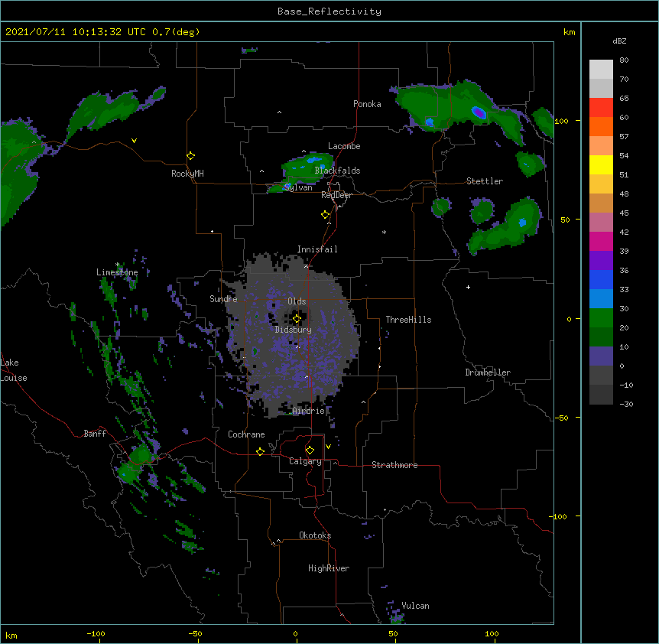Click the Limestone label
The width and height of the screenshot is (659, 644).
tap(117, 272)
